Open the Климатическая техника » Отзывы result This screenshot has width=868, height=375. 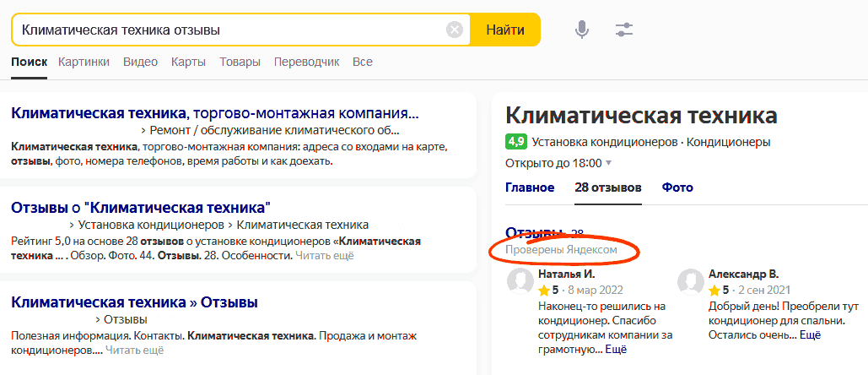click(134, 303)
